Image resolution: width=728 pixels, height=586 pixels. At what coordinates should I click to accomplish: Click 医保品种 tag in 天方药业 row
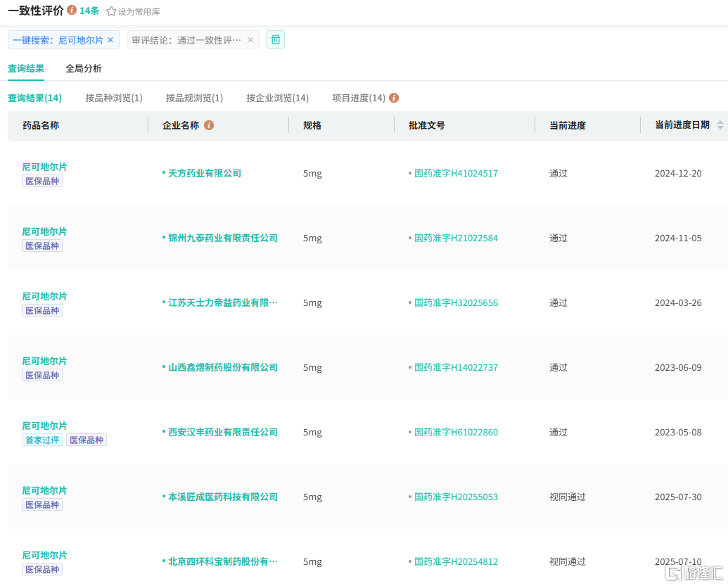(42, 181)
